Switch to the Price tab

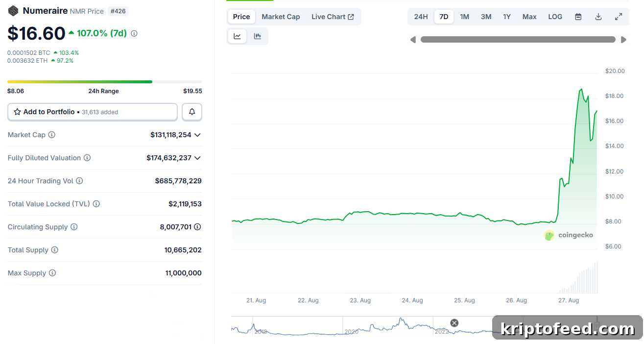(241, 17)
